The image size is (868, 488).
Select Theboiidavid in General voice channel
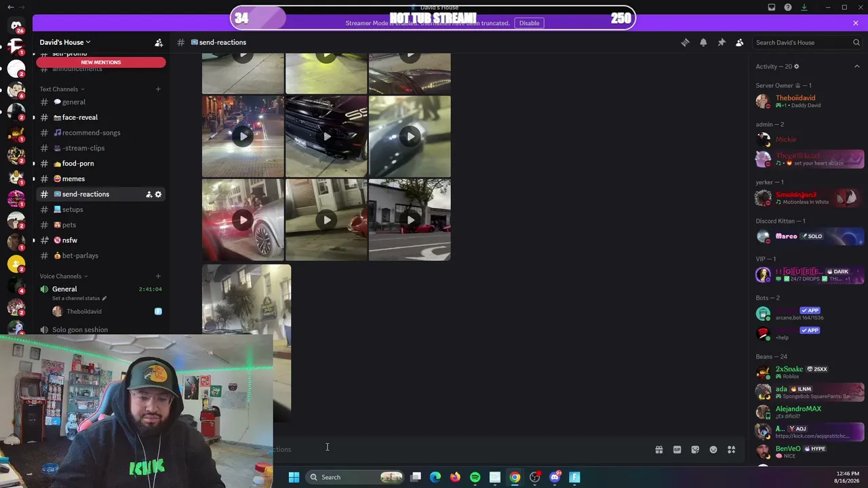(x=106, y=311)
